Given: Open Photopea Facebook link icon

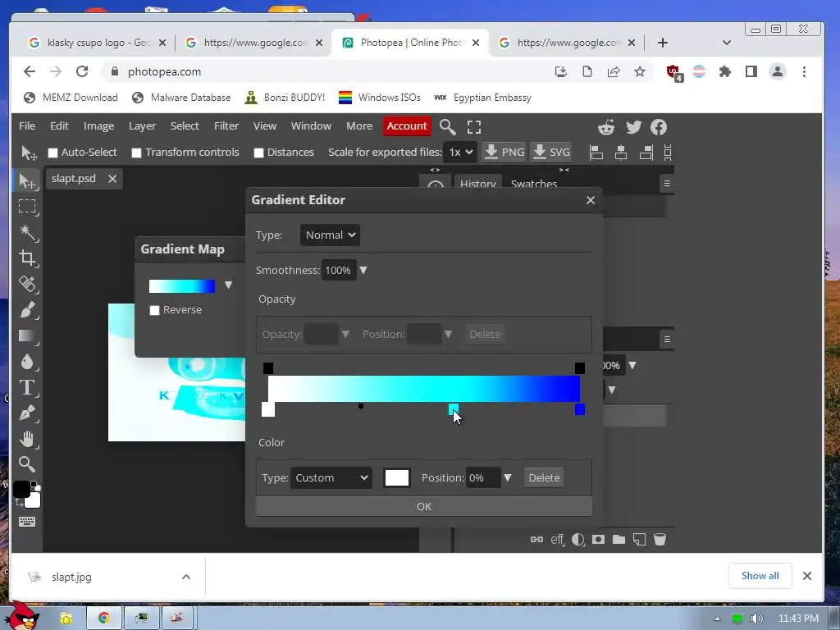Looking at the screenshot, I should pos(659,127).
